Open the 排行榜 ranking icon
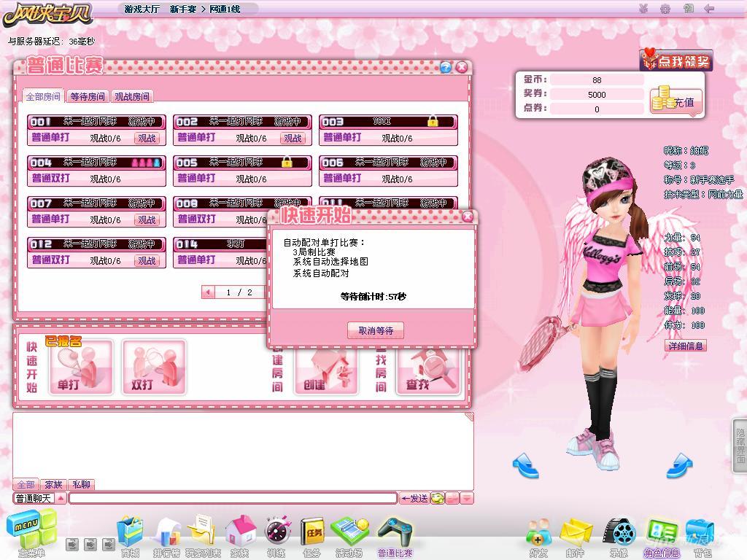The width and height of the screenshot is (747, 560). [x=167, y=532]
